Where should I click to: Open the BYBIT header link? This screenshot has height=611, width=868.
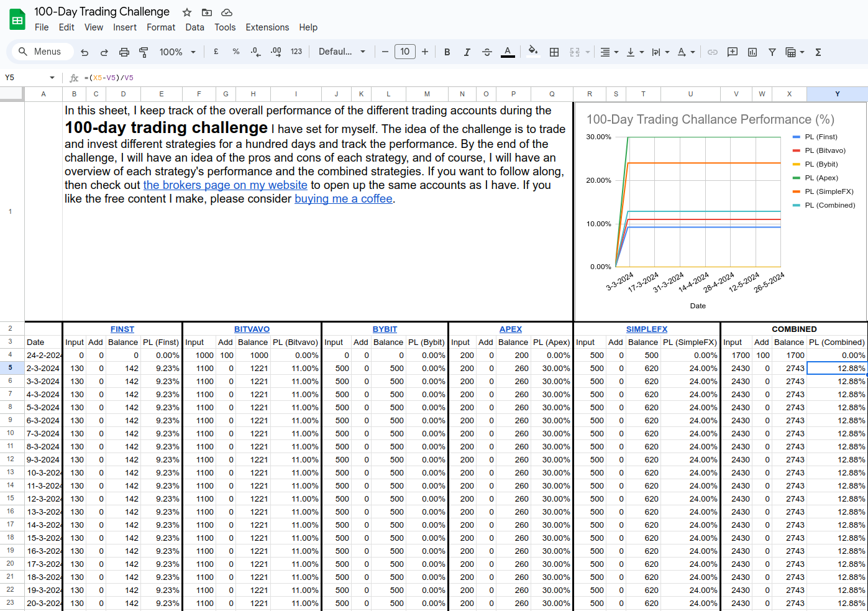(x=385, y=329)
